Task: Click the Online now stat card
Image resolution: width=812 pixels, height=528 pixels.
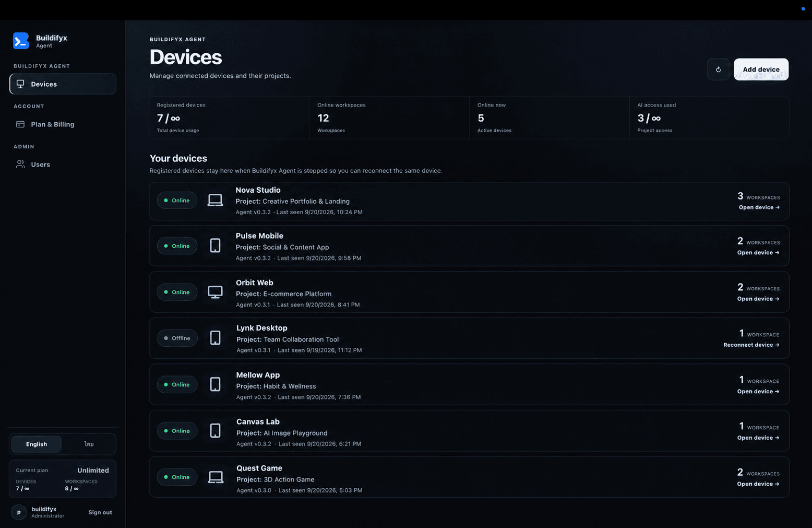Action: (550, 118)
